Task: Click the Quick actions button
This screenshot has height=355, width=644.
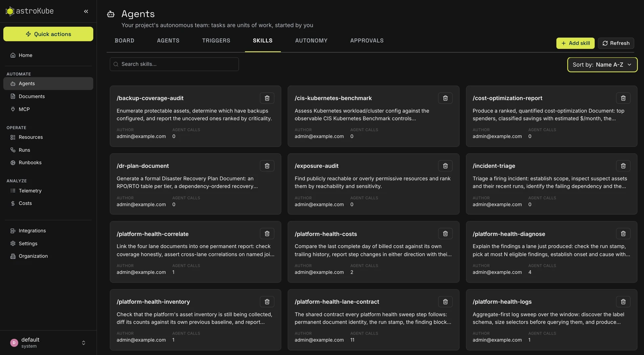Action: click(x=48, y=34)
